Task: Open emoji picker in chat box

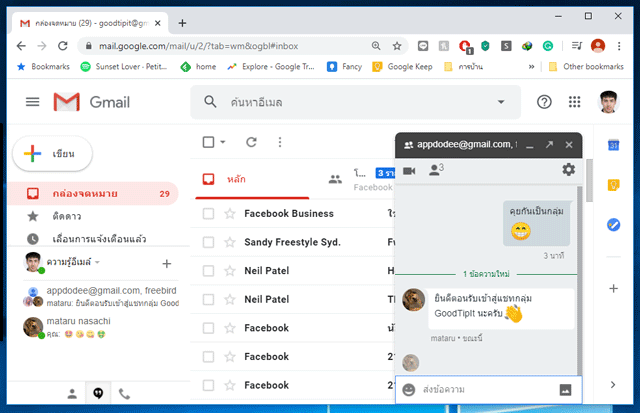Action: pyautogui.click(x=409, y=390)
